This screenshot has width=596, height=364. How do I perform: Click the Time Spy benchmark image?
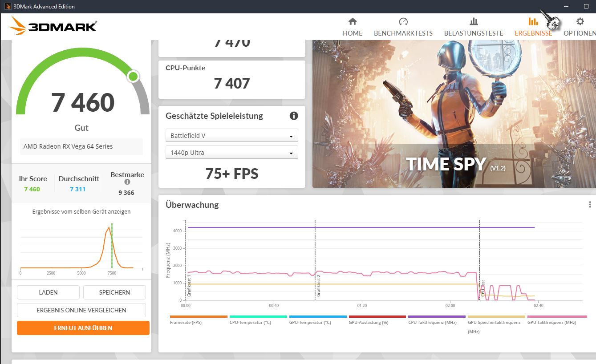point(454,114)
